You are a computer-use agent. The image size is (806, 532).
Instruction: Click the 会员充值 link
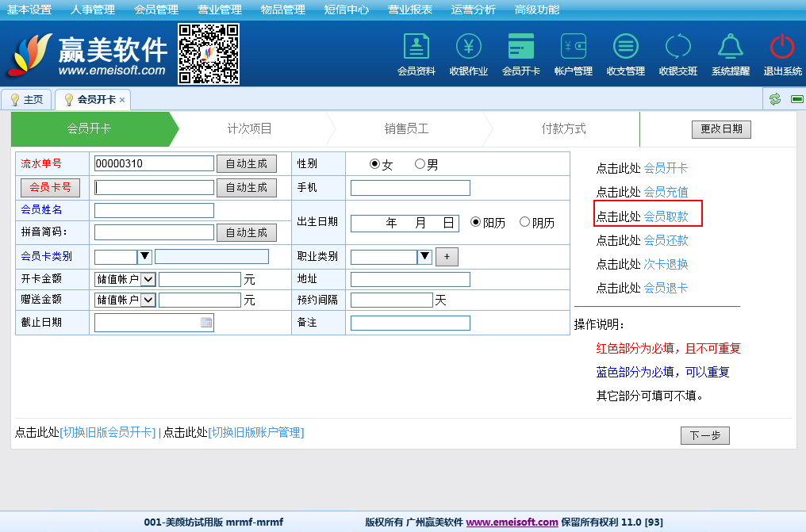pos(666,192)
